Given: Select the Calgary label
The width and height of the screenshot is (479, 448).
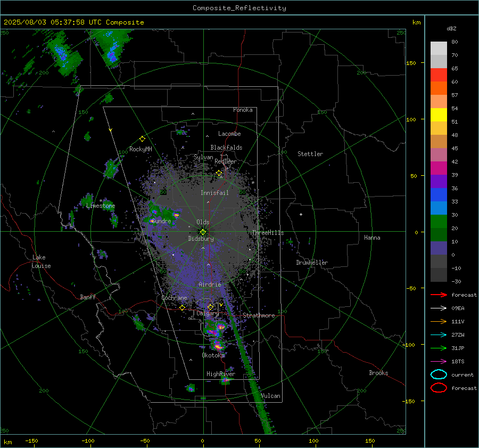Looking at the screenshot, I should pyautogui.click(x=208, y=313).
